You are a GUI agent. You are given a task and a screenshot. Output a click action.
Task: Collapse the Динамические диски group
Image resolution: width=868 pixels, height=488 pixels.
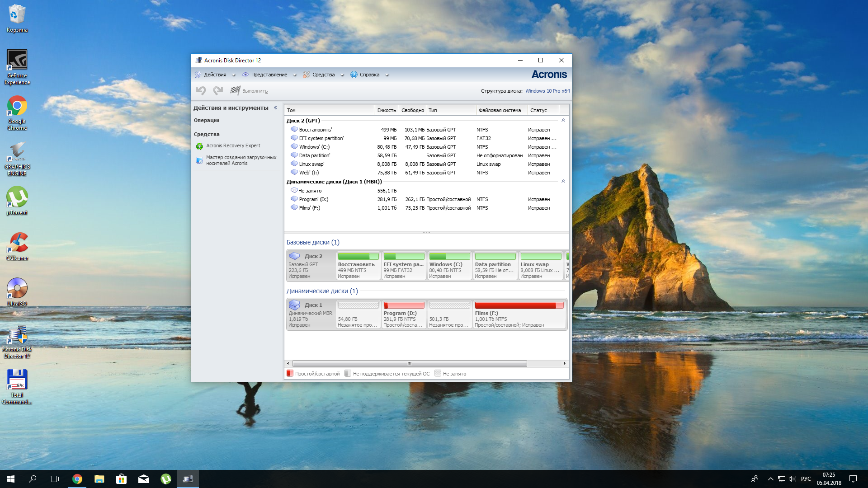(x=563, y=181)
